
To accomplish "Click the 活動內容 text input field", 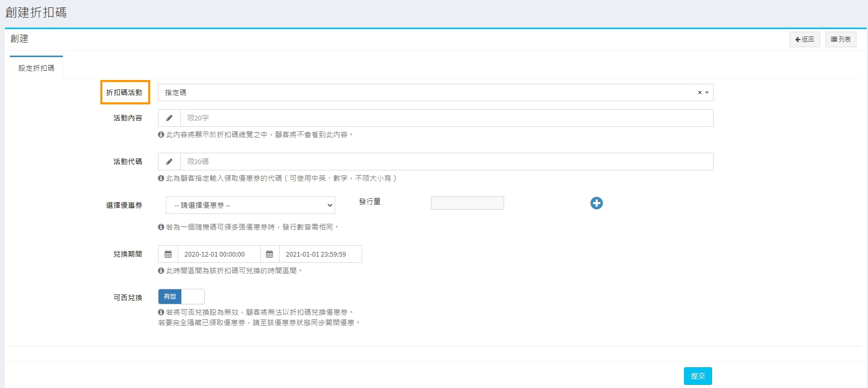I will [446, 118].
